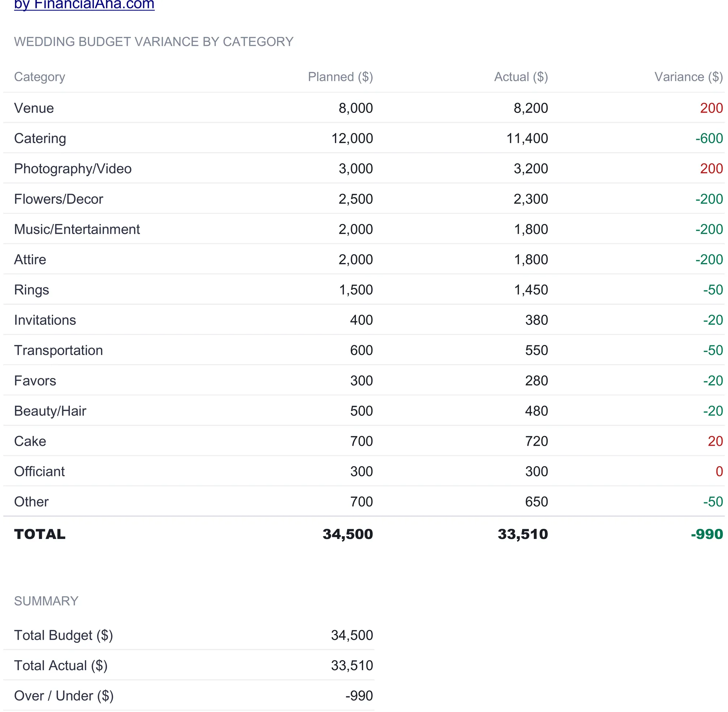The image size is (728, 712).
Task: Click the 'WEDDING BUDGET VARIANCE BY CATEGORY' heading
Action: click(x=154, y=42)
